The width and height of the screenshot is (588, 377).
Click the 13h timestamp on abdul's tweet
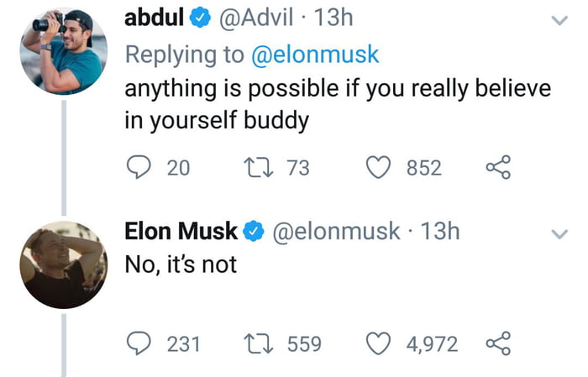pyautogui.click(x=333, y=18)
